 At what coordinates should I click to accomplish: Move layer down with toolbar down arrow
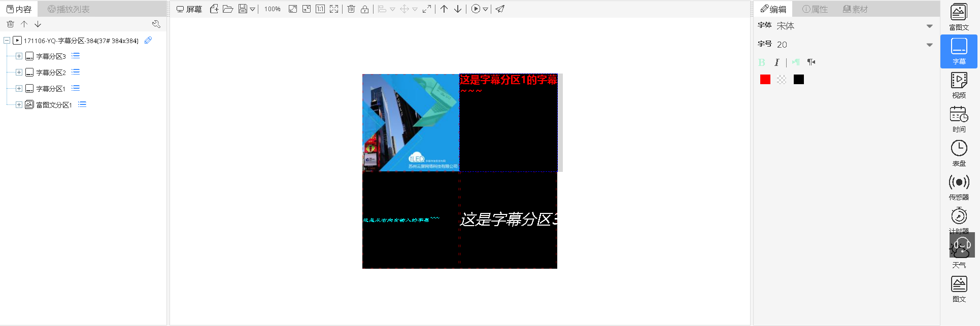coord(458,9)
